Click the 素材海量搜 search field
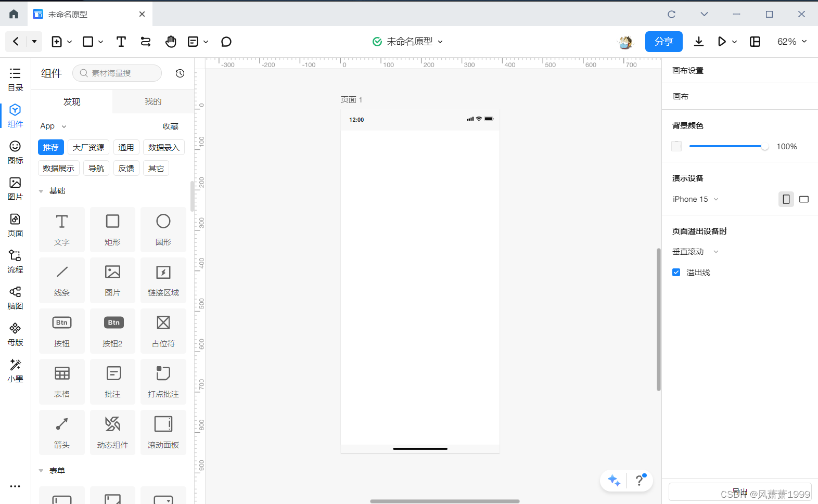The image size is (818, 504). click(x=117, y=73)
